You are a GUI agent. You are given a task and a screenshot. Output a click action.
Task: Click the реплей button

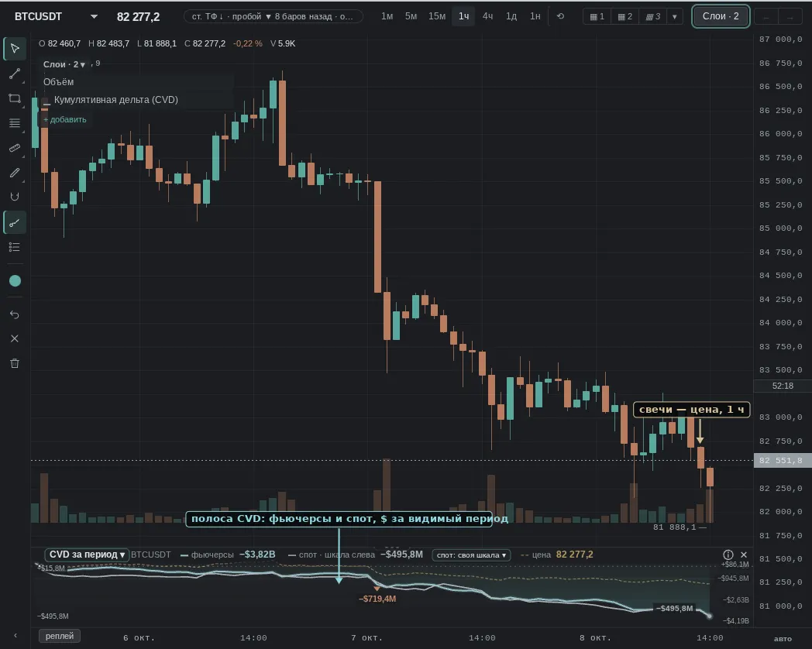(60, 636)
